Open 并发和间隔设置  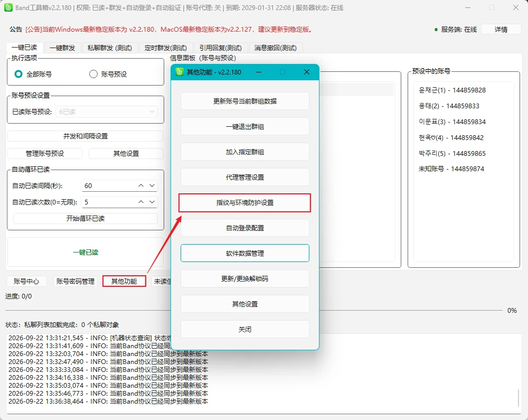pyautogui.click(x=86, y=136)
